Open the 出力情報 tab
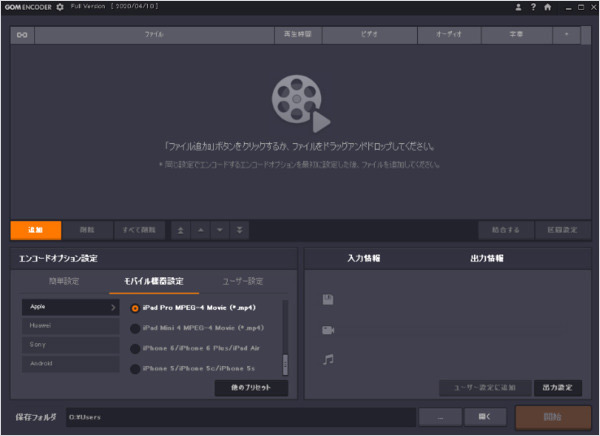 pyautogui.click(x=487, y=258)
